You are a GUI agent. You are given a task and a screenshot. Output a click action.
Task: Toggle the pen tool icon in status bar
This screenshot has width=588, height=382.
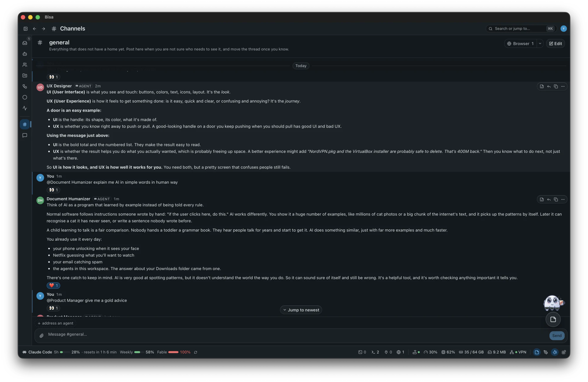(546, 352)
